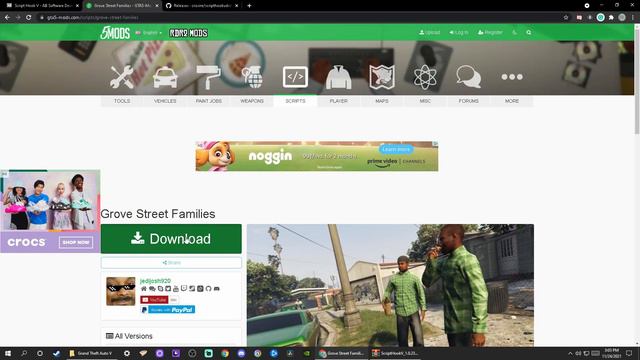Image resolution: width=640 pixels, height=360 pixels.
Task: Click the author's home page icon
Action: point(144,289)
